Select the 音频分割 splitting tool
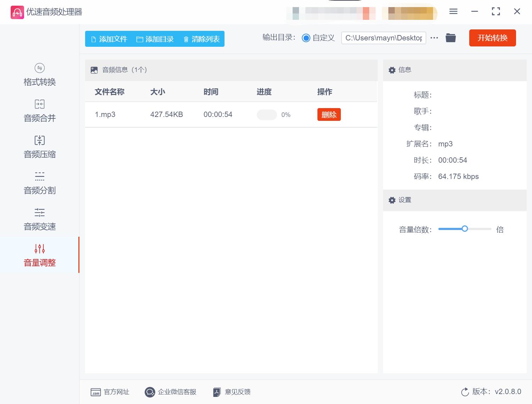 click(x=39, y=183)
